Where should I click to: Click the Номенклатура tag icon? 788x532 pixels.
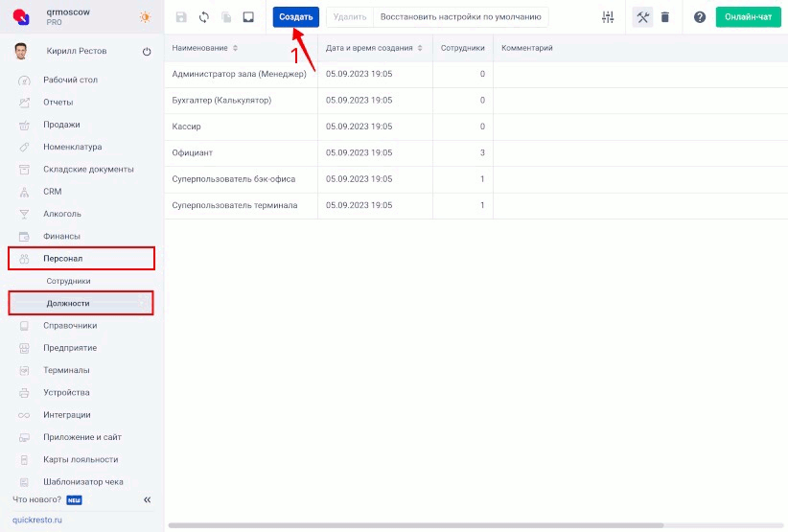(x=24, y=148)
